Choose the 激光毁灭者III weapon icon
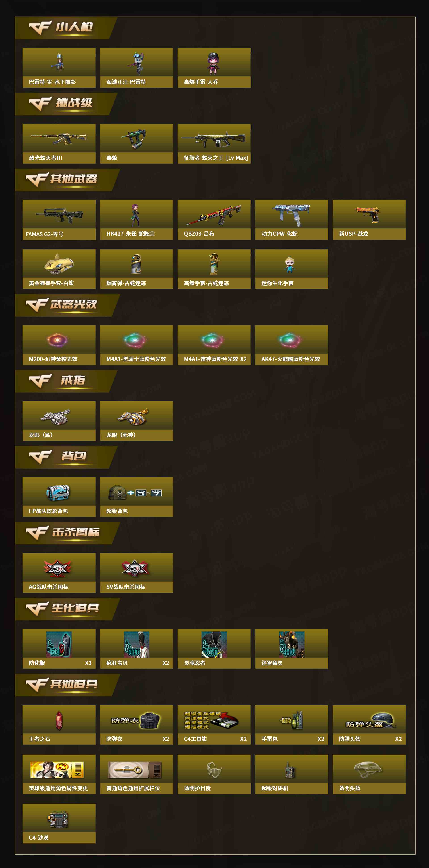Screen dimensions: 429x868 [59, 138]
